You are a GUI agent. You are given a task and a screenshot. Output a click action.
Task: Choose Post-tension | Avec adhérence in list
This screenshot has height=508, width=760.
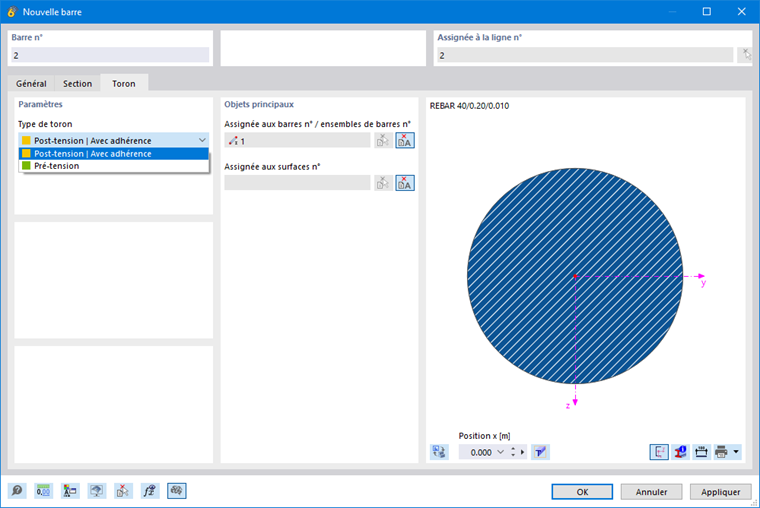click(113, 154)
